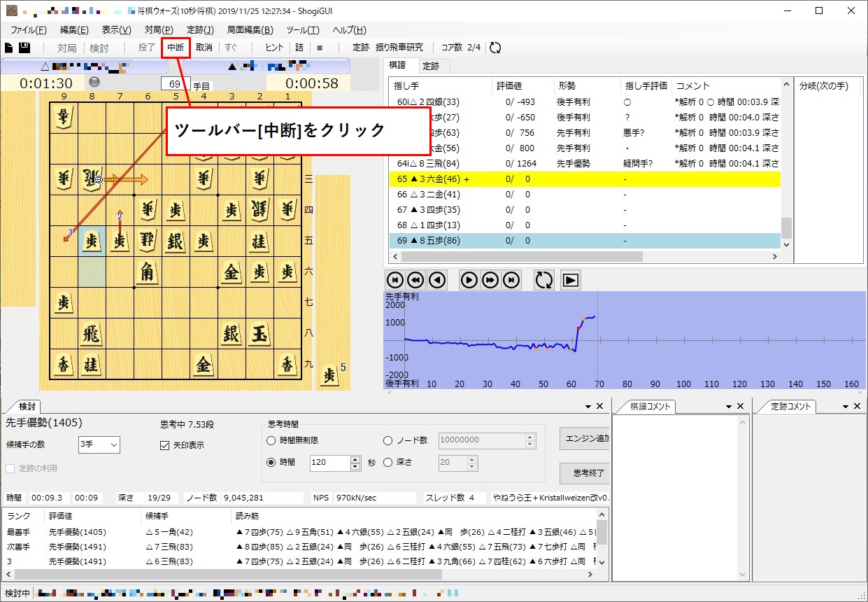Viewport: 868px width, 602px height.
Task: Click the 思考終了 button
Action: [x=585, y=473]
